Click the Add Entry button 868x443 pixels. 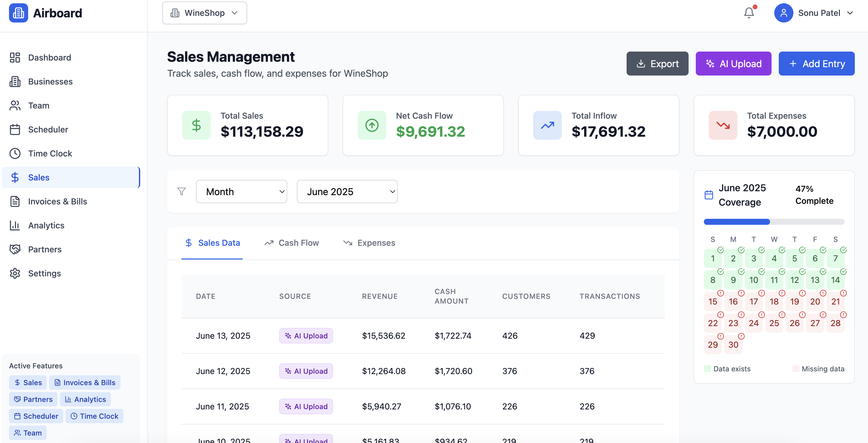816,63
